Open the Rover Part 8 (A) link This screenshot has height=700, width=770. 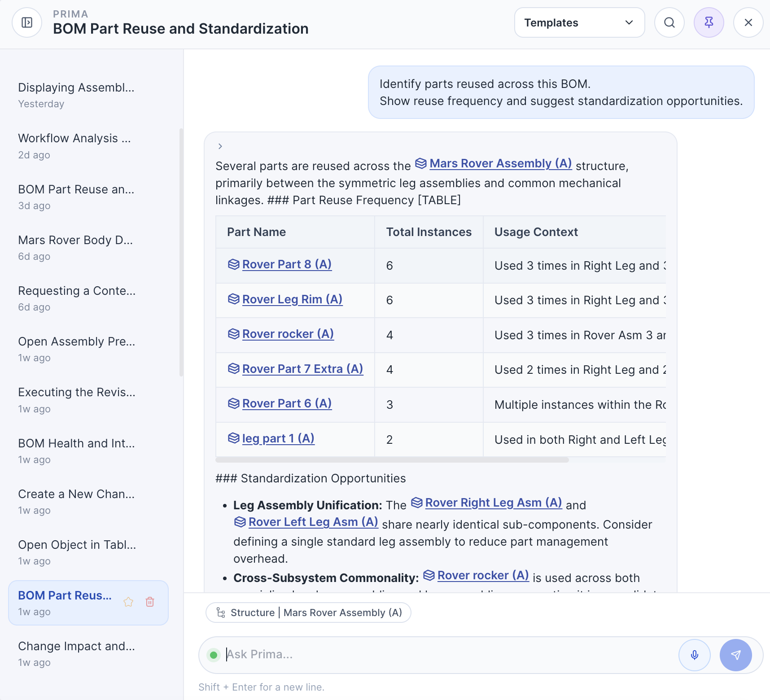click(x=287, y=264)
